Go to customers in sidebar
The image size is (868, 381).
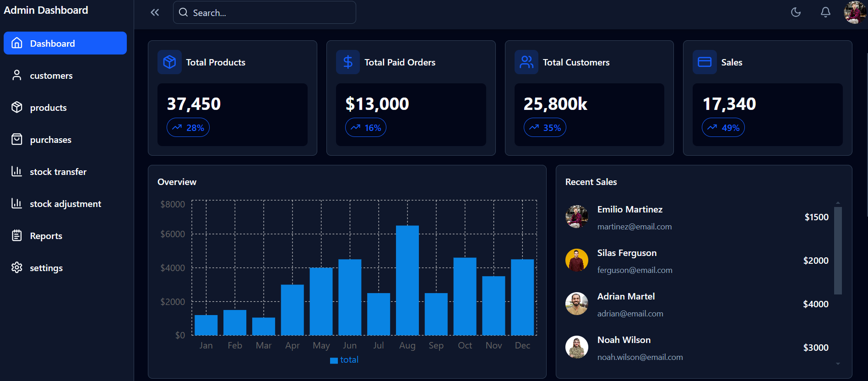tap(51, 76)
